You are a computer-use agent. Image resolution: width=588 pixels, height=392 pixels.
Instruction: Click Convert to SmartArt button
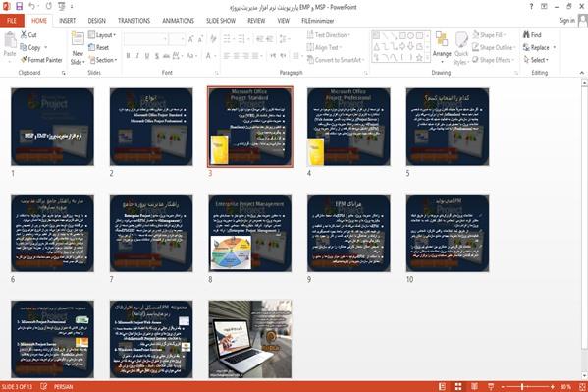coord(336,60)
